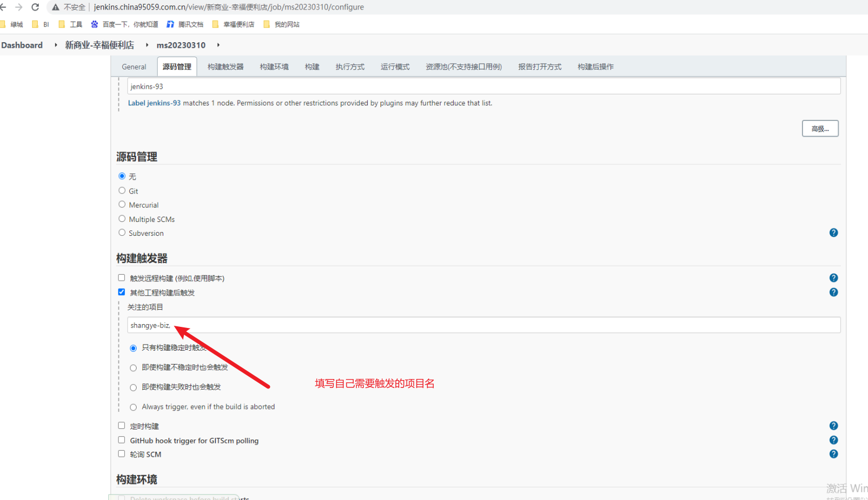Open the 百度一下 bookmark
This screenshot has height=500, width=868.
click(124, 24)
